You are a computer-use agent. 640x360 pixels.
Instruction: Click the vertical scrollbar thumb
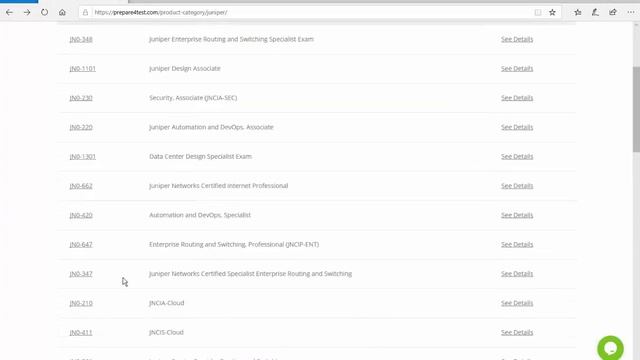point(636,109)
